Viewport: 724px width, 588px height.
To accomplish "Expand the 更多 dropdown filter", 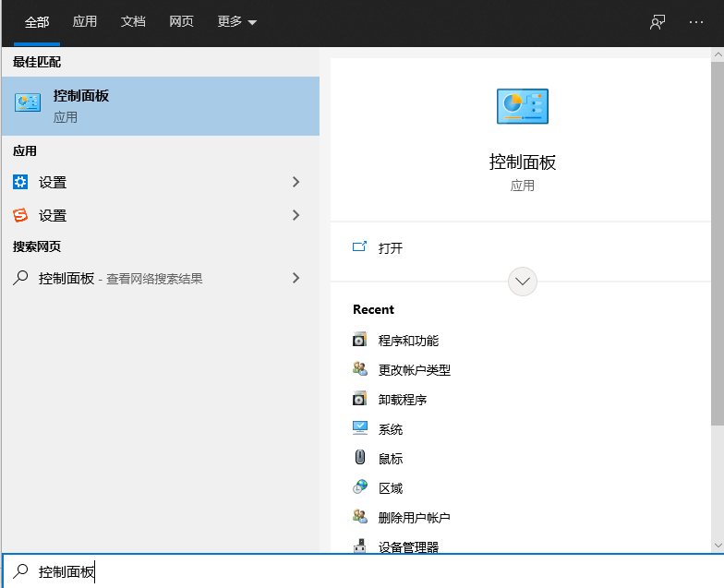I will tap(236, 22).
